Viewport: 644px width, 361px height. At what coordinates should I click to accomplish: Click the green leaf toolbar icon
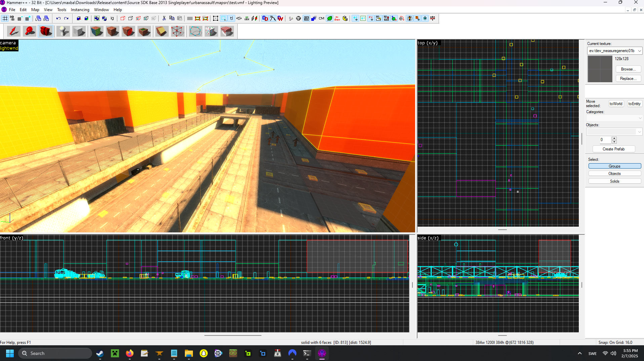coord(329,18)
